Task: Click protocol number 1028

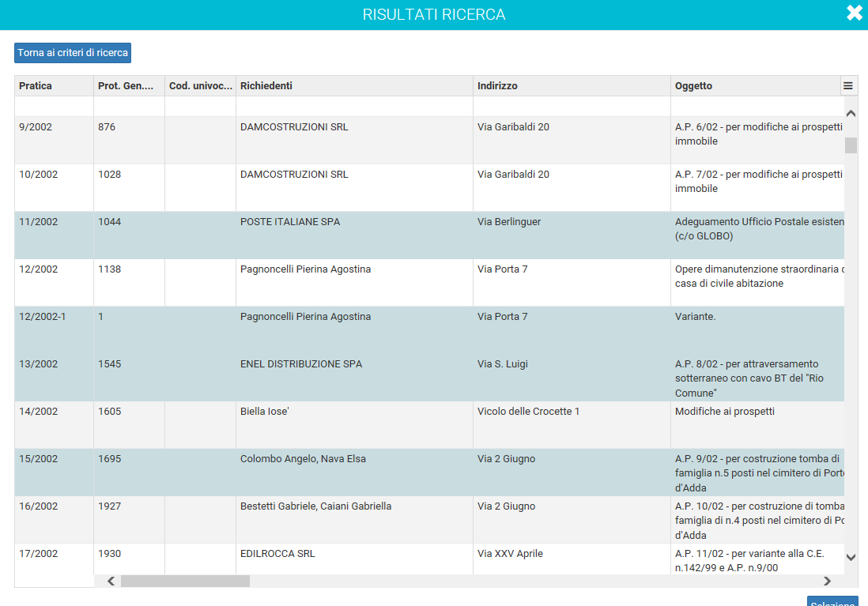Action: [110, 175]
